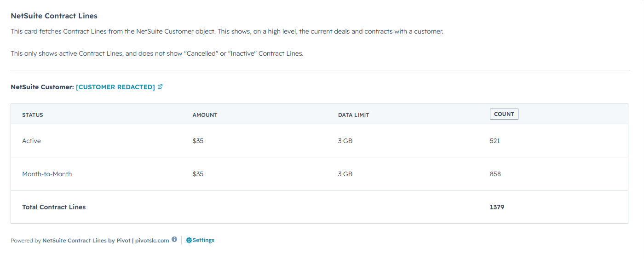Click the NetSuite Customer label
The height and width of the screenshot is (259, 644).
pos(42,87)
